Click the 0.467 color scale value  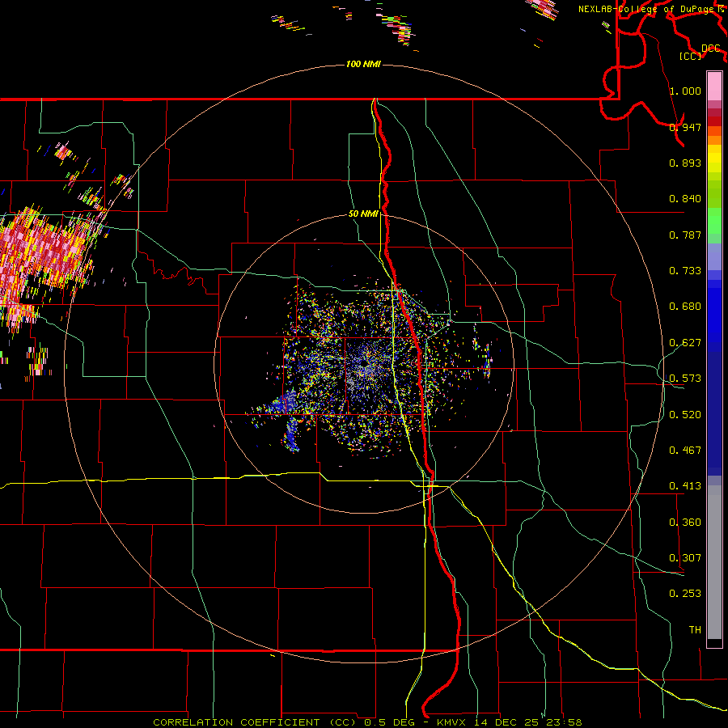click(685, 451)
